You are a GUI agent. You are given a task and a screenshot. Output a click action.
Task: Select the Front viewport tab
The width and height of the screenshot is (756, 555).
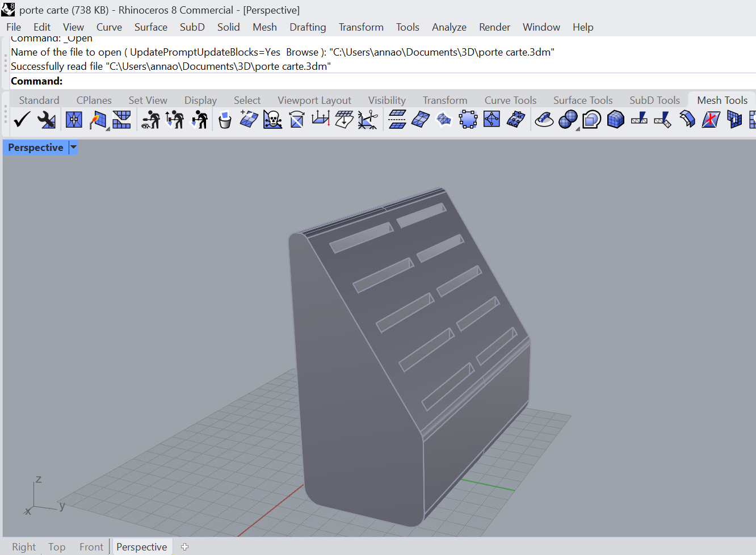tap(91, 546)
